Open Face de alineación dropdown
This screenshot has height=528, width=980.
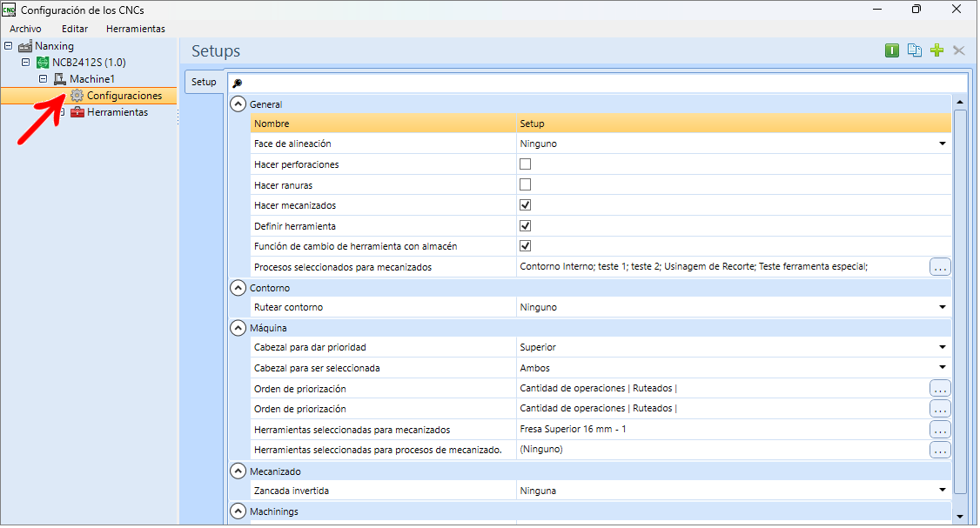coord(942,144)
